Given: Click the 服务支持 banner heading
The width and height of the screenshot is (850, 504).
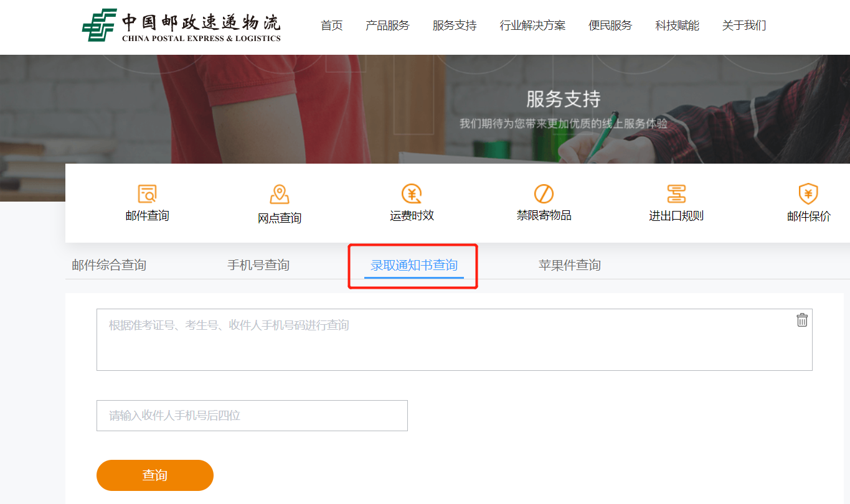Looking at the screenshot, I should pos(564,99).
